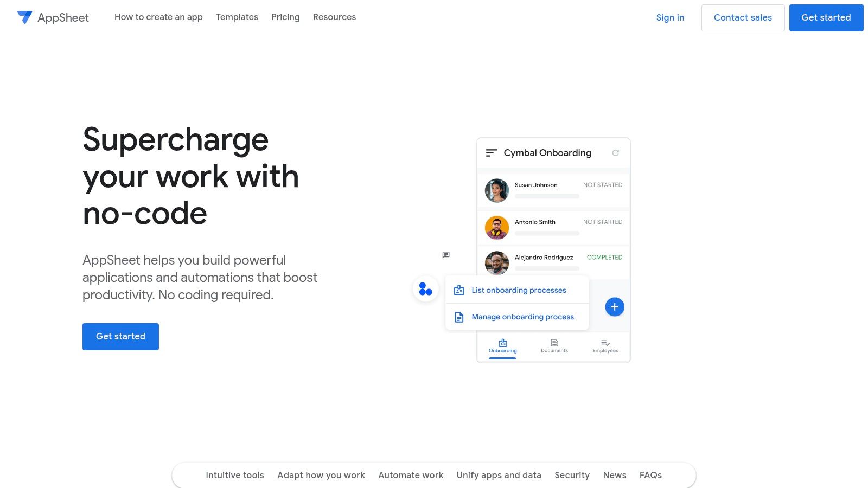The height and width of the screenshot is (488, 868).
Task: Open the Documents section icon
Action: [554, 343]
